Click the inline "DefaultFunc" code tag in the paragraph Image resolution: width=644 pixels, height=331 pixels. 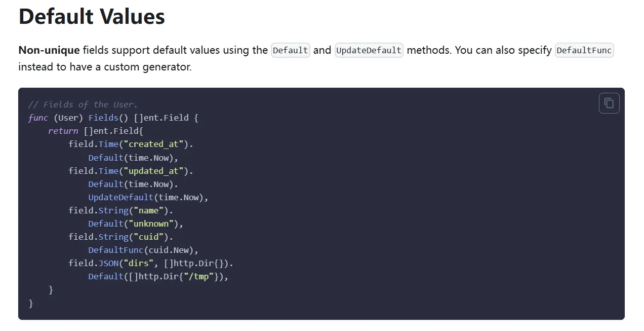point(584,50)
